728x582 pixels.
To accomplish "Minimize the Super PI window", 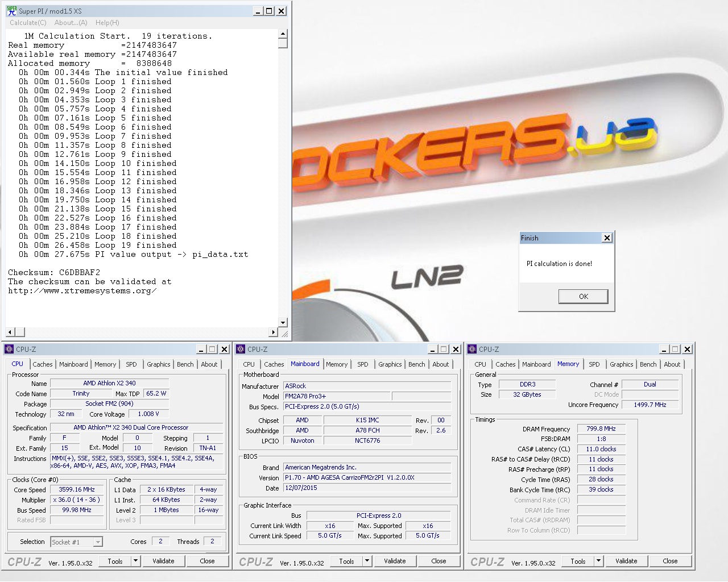I will pyautogui.click(x=258, y=11).
